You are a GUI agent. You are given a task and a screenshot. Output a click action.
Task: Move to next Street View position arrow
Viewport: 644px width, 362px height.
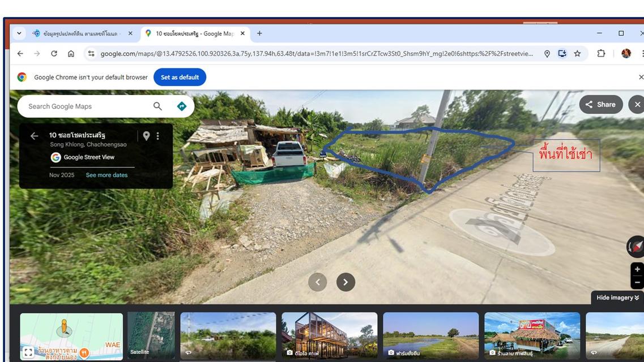point(346,282)
